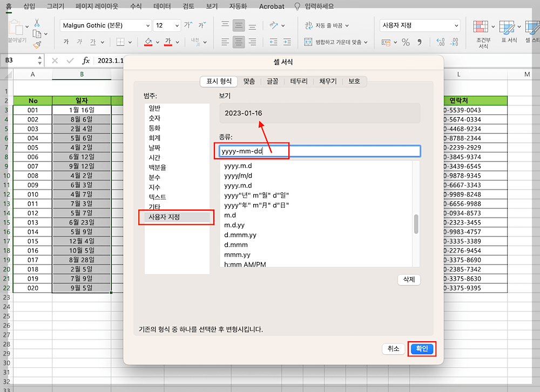
Task: Click the text orientation icon
Action: (273, 25)
